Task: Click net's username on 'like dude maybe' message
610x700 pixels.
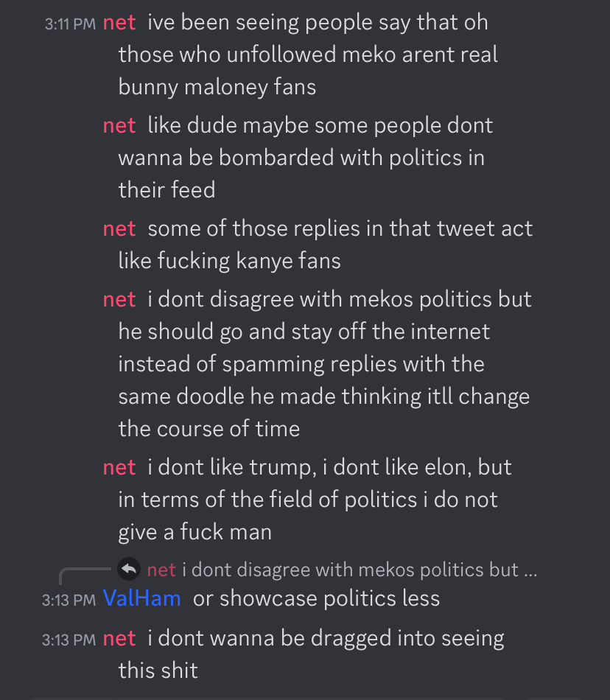Action: point(119,126)
